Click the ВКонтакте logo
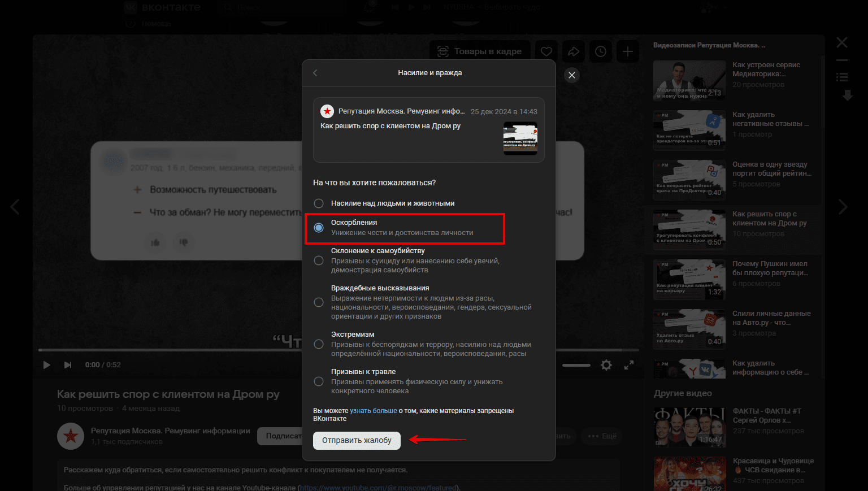 tap(162, 7)
